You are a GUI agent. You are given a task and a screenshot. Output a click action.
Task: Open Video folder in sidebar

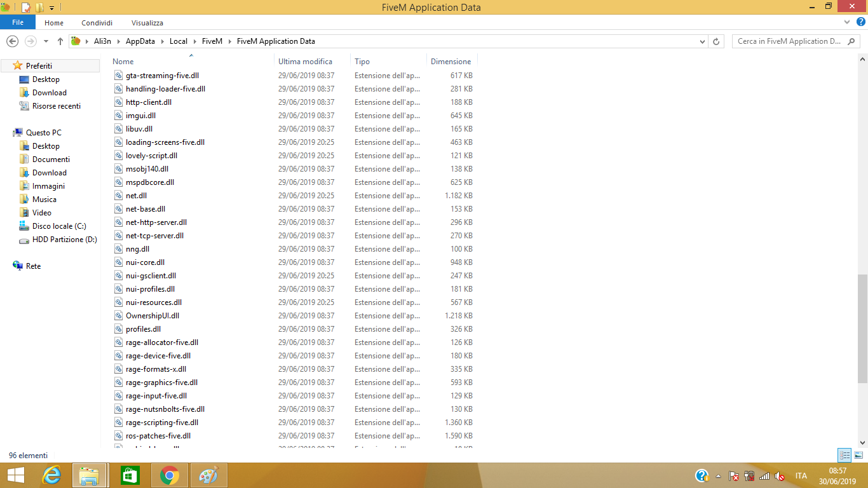[x=41, y=213]
